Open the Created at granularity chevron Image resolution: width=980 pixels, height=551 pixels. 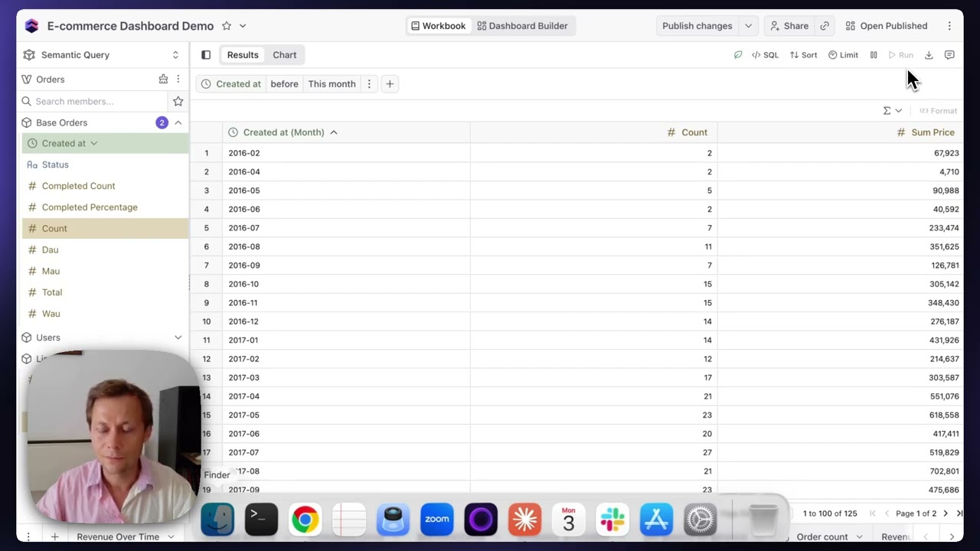tap(93, 143)
